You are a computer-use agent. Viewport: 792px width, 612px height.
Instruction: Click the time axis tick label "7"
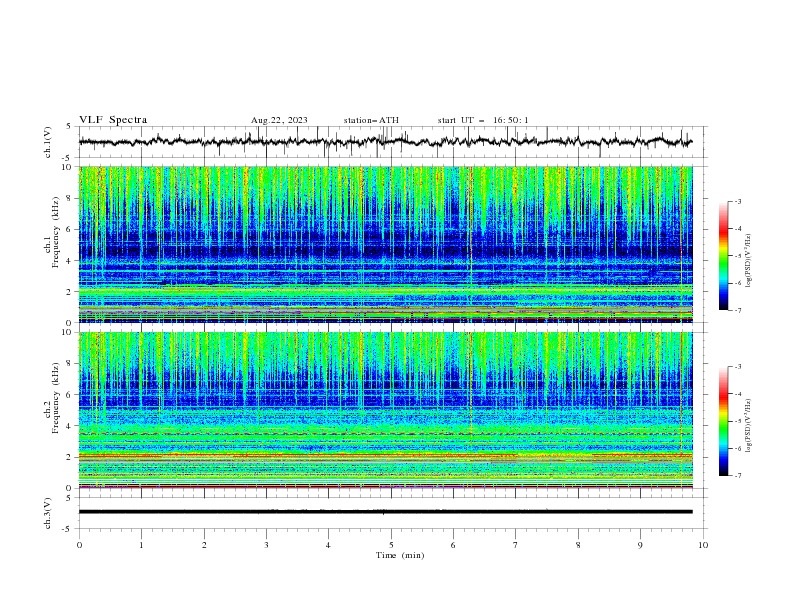coord(516,545)
